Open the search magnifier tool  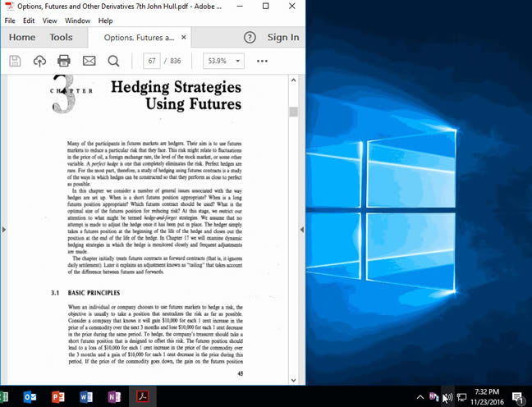pos(113,61)
